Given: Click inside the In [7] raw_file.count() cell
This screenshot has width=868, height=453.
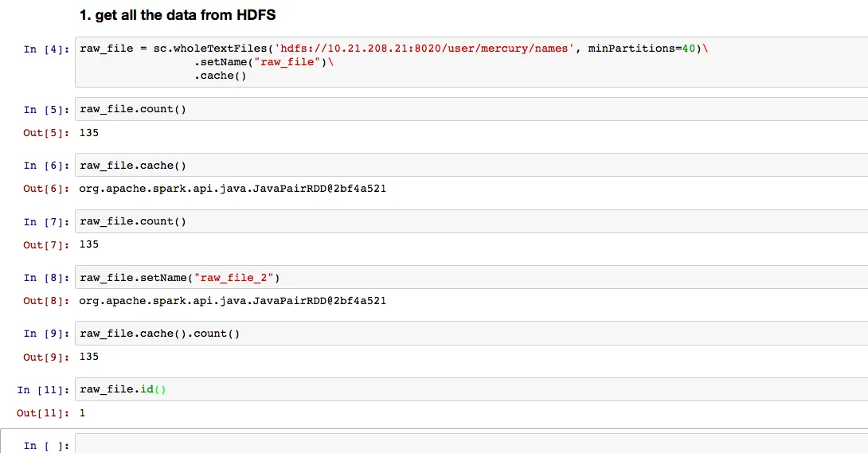Looking at the screenshot, I should 470,221.
